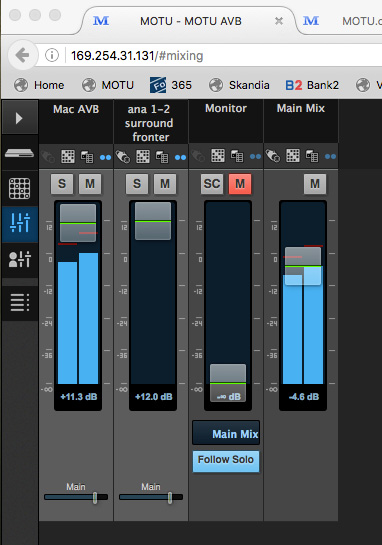This screenshot has width=382, height=545.
Task: Click the SC solo clear button on Monitor
Action: [212, 184]
